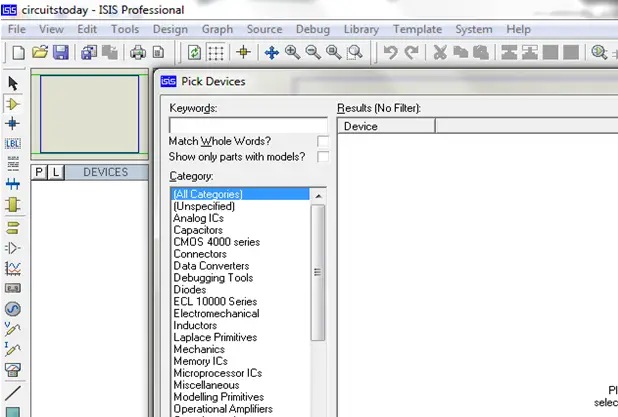Image resolution: width=618 pixels, height=417 pixels.
Task: Open the Graph menu
Action: (x=217, y=30)
